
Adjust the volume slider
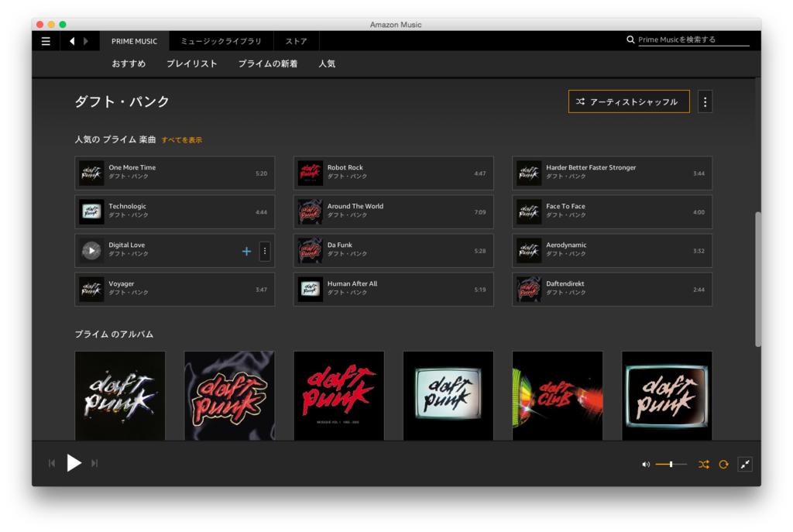point(671,464)
